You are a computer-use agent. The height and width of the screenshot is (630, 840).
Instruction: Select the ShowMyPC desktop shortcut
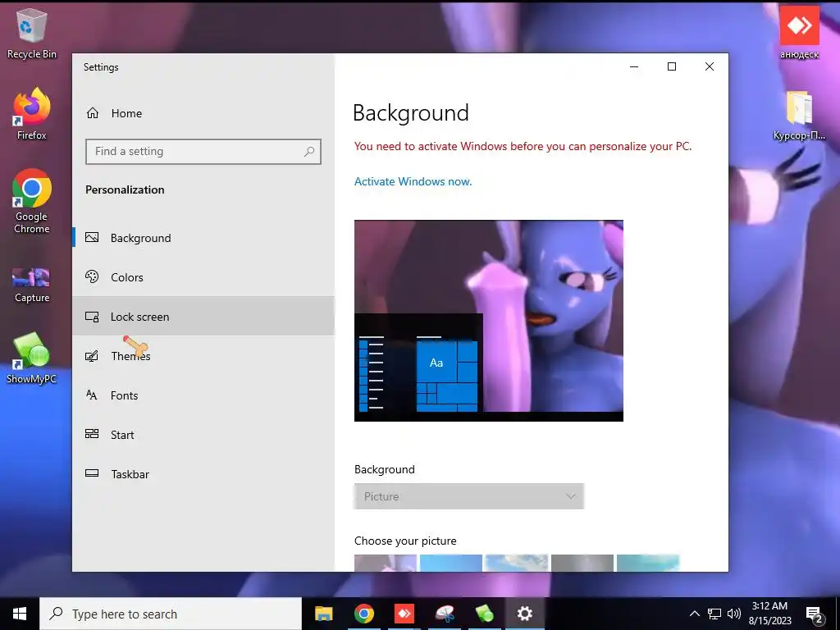pyautogui.click(x=32, y=358)
